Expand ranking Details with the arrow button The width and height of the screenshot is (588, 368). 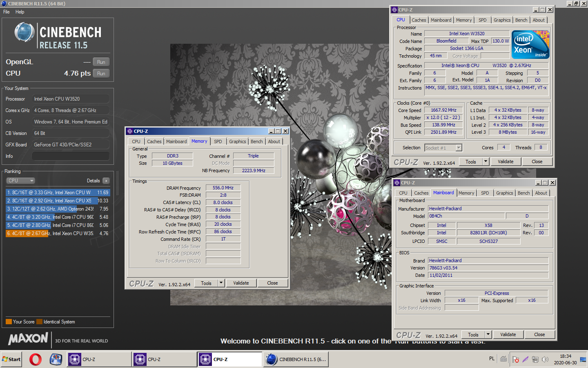point(106,181)
